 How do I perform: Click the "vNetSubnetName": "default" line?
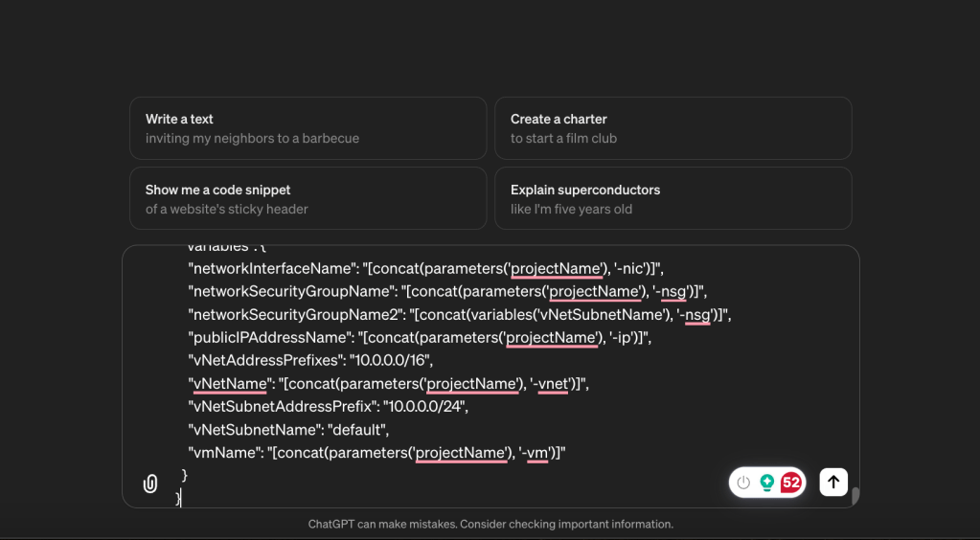288,430
